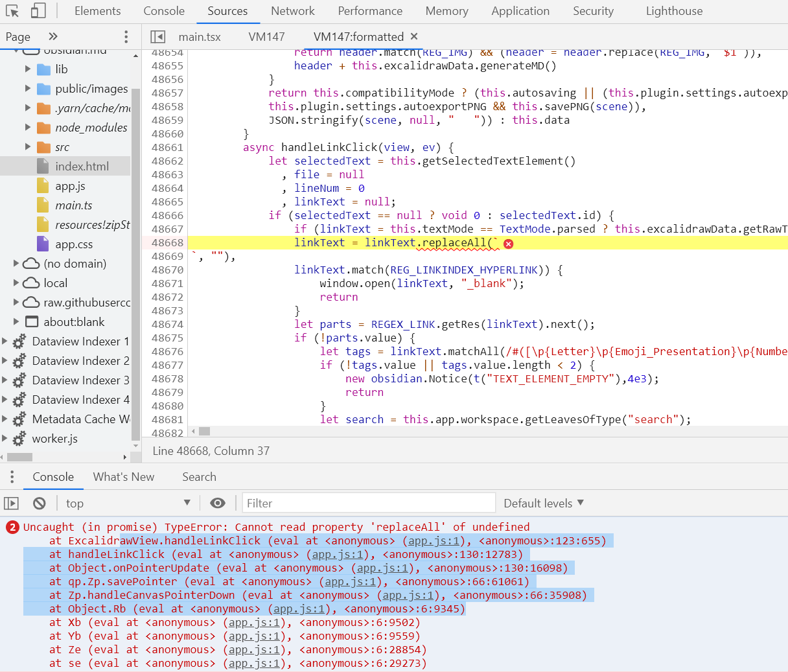Open the Application tab
788x672 pixels.
click(x=520, y=11)
